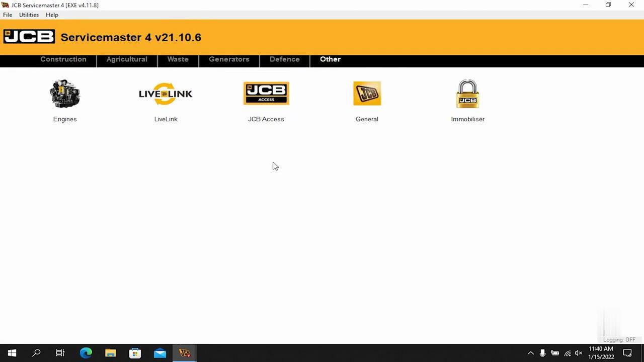Click the JCB Access label text
The width and height of the screenshot is (644, 362).
(266, 119)
